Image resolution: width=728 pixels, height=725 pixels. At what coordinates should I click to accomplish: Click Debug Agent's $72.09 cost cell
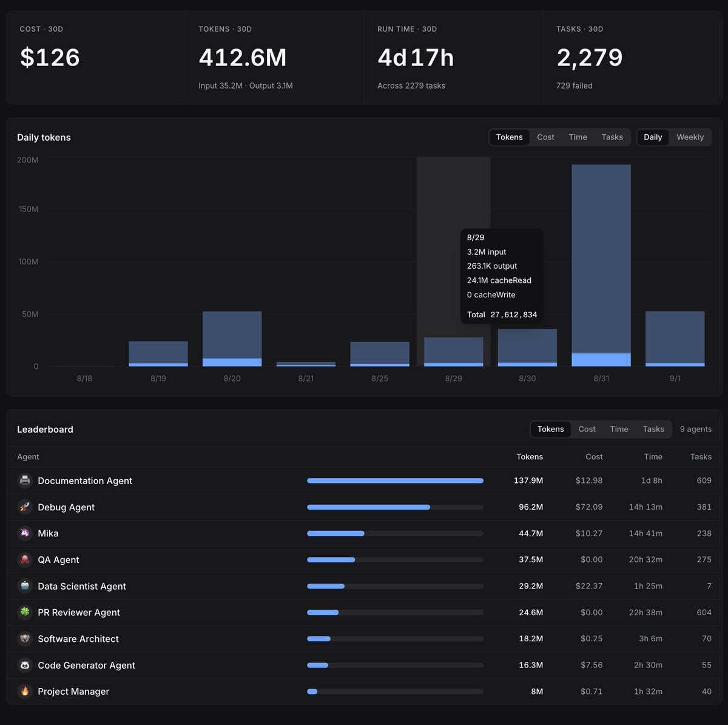click(x=589, y=507)
